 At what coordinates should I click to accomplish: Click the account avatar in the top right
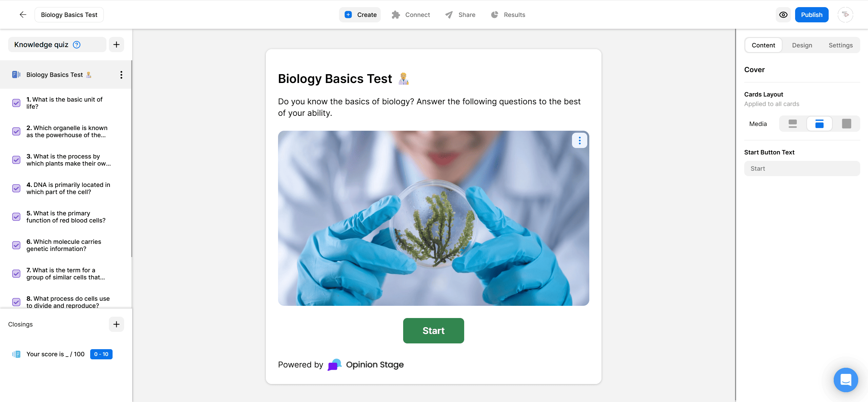tap(845, 15)
